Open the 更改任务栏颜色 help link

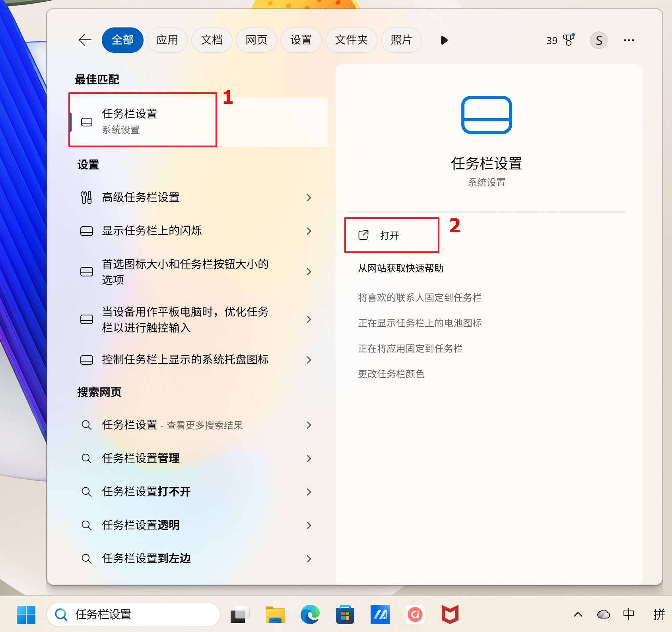pos(391,374)
